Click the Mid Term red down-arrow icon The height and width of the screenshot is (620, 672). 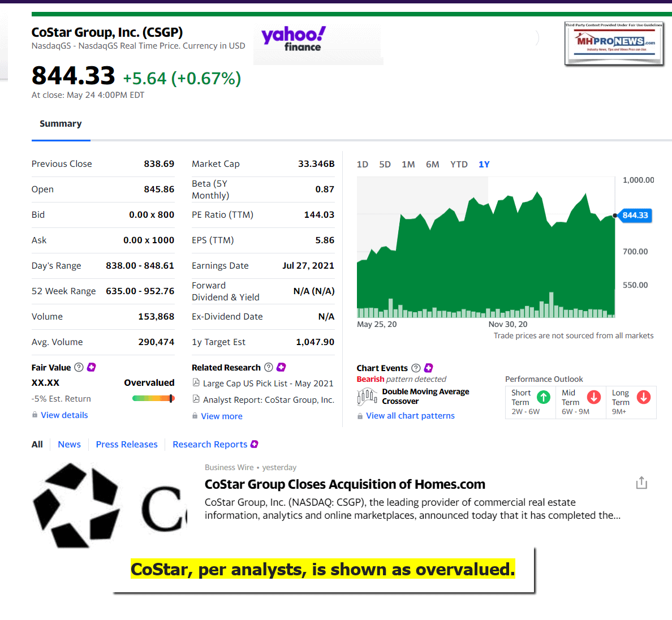pyautogui.click(x=593, y=397)
